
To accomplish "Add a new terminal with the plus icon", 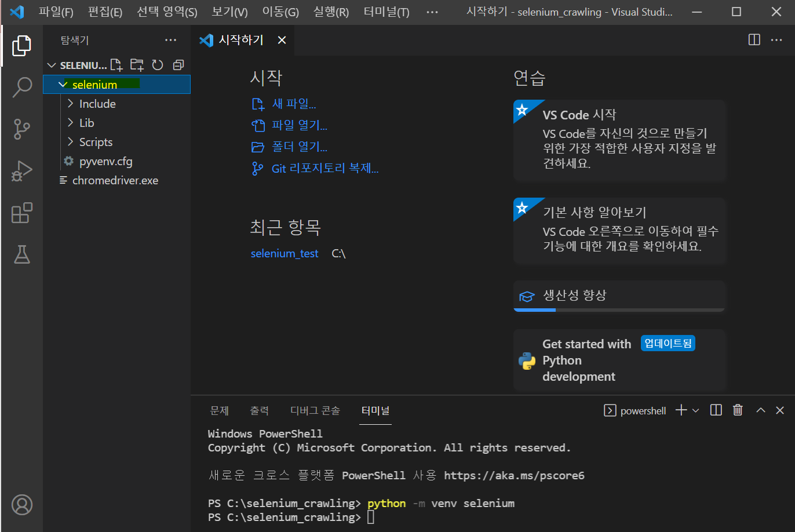I will coord(681,410).
